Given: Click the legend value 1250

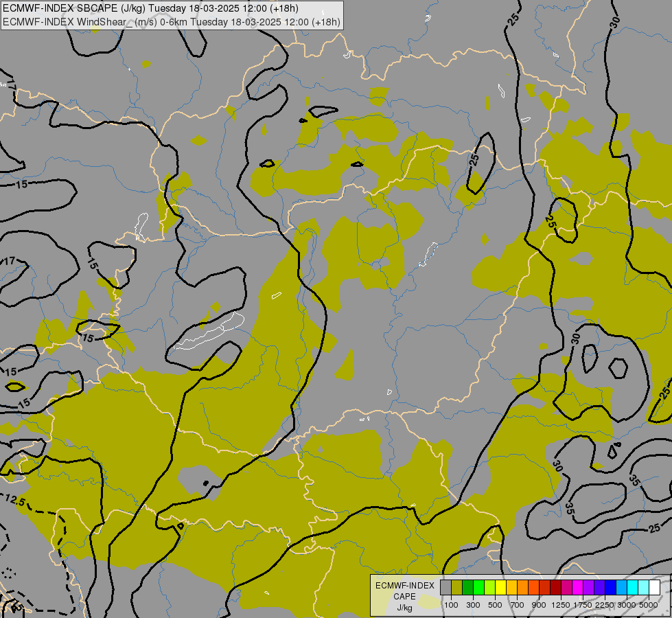Looking at the screenshot, I should coord(561,605).
